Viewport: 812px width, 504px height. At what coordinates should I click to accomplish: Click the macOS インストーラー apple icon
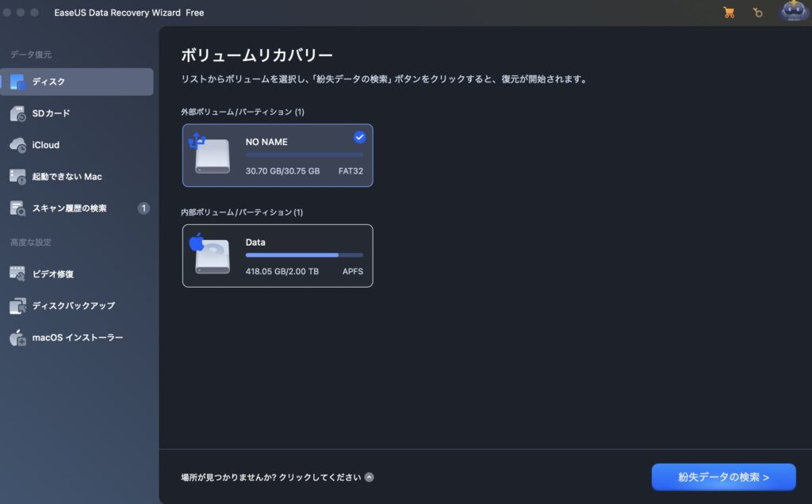18,338
